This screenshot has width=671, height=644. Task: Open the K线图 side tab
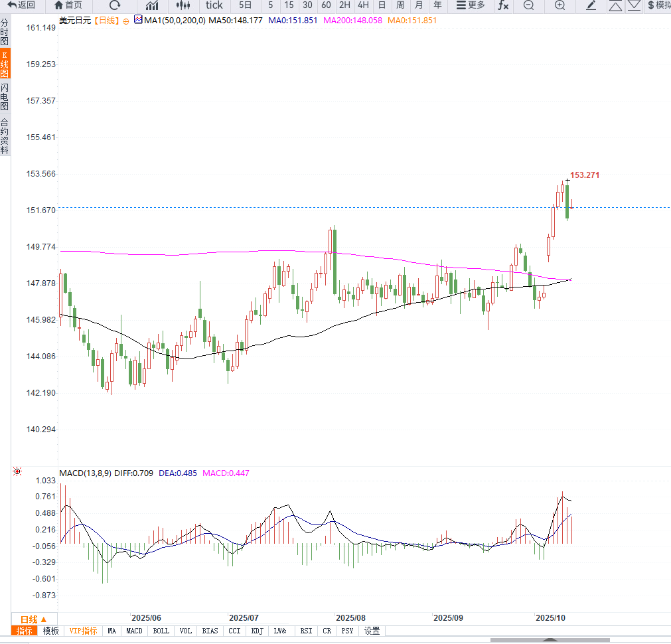pos(5,64)
